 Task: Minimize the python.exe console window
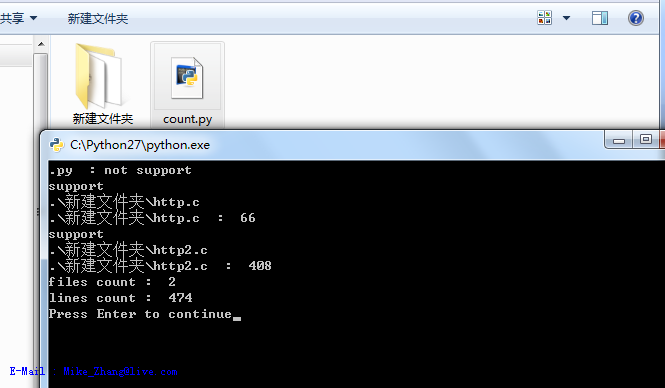619,140
